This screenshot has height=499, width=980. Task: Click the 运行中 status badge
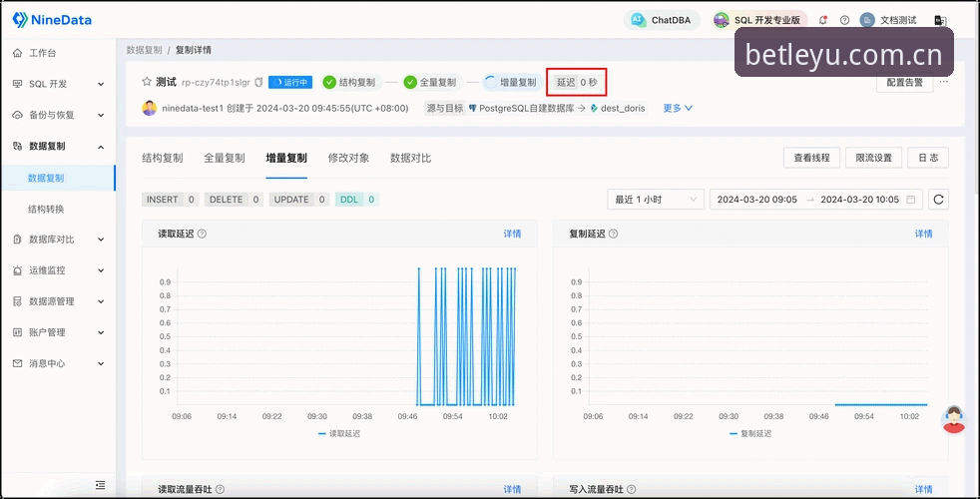click(x=290, y=82)
